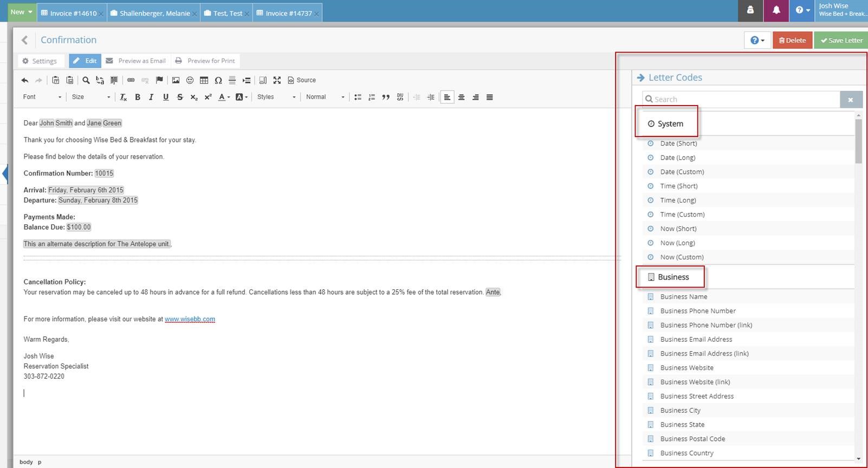Toggle bold formatting
The height and width of the screenshot is (468, 868).
pyautogui.click(x=138, y=97)
